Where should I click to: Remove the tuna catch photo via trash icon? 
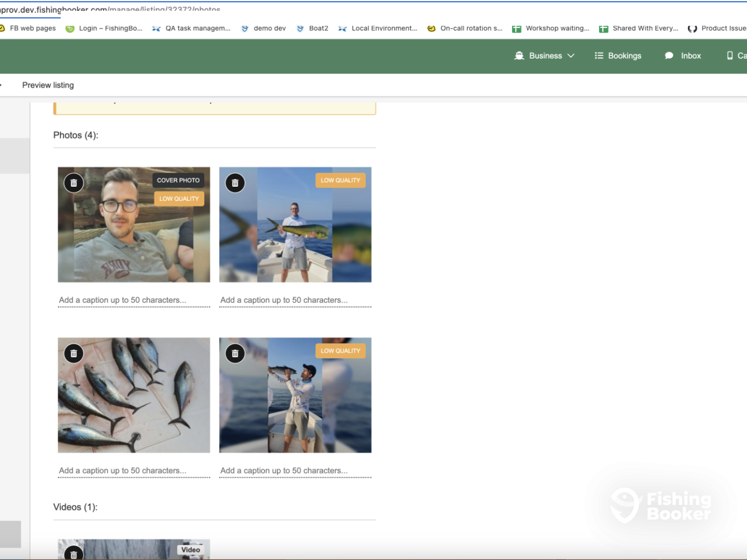click(74, 354)
